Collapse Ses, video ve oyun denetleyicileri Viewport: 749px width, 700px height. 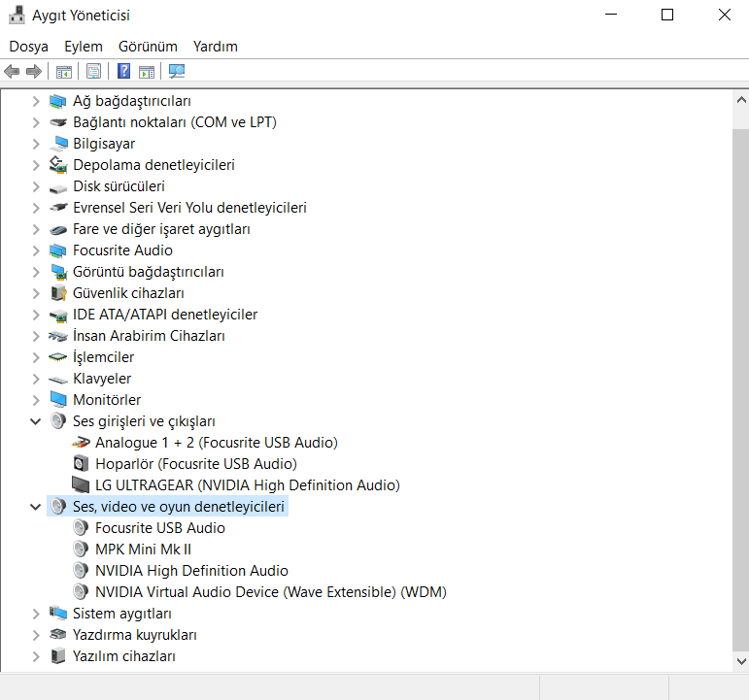tap(35, 507)
